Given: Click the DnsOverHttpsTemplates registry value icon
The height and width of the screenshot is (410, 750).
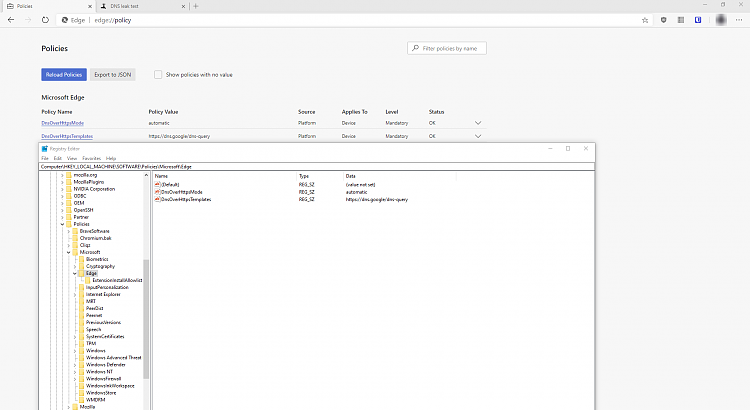Looking at the screenshot, I should click(x=157, y=199).
